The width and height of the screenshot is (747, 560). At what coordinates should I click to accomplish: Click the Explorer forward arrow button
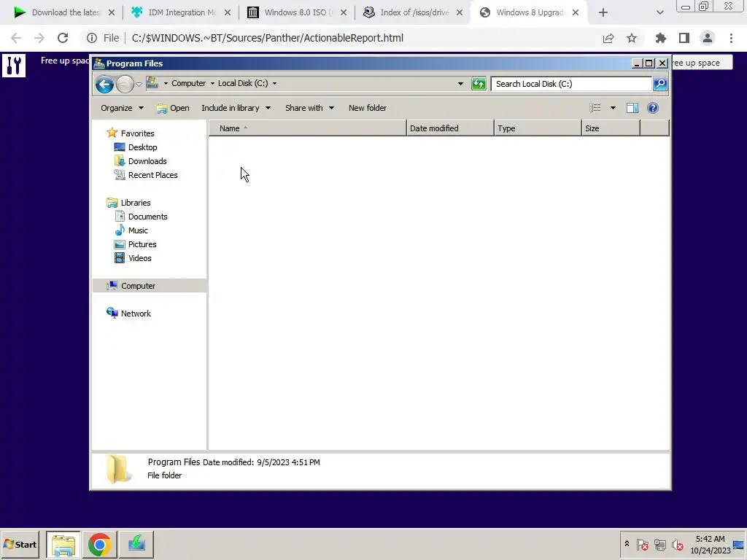[125, 85]
